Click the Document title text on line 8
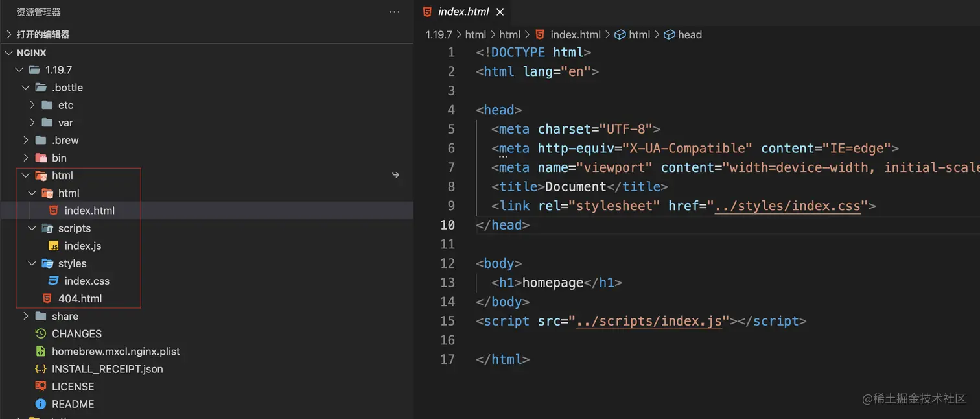The height and width of the screenshot is (419, 980). coord(576,187)
